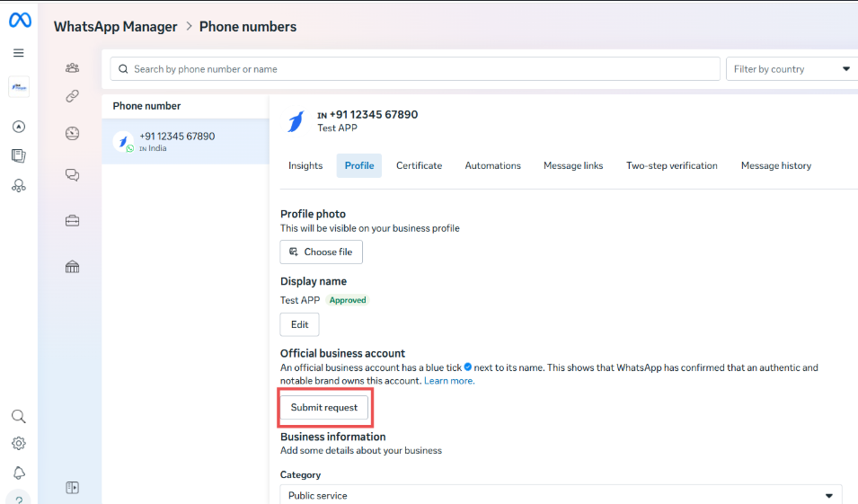The image size is (858, 504).
Task: Select the Message history tab
Action: coord(775,165)
